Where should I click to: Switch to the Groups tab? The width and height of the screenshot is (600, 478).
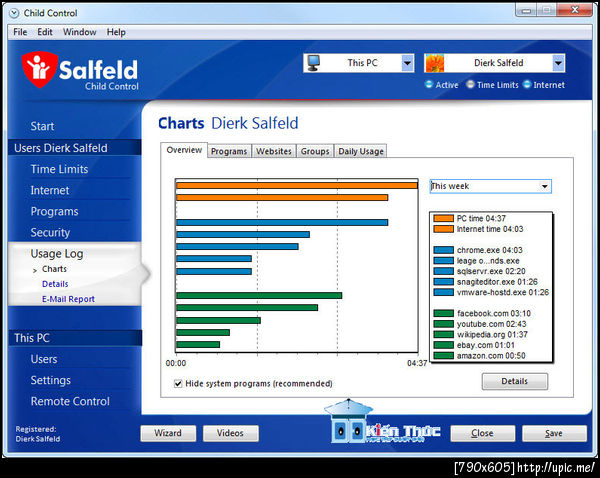[315, 151]
